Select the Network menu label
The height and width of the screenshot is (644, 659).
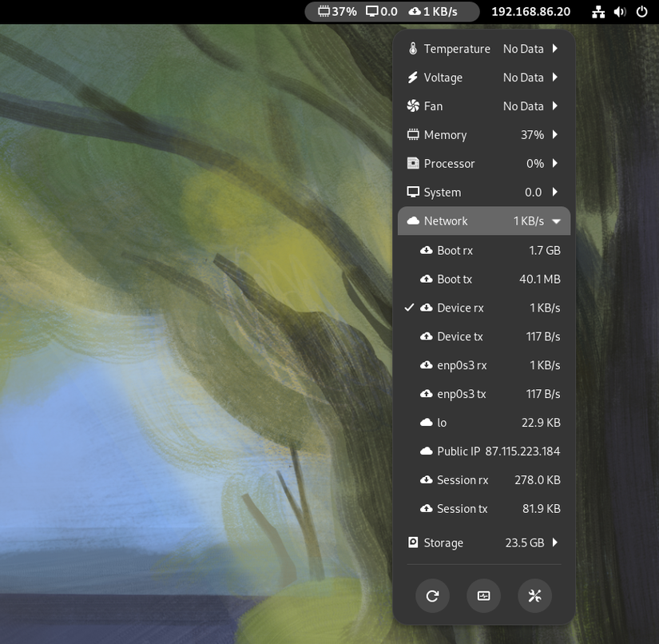(x=446, y=221)
